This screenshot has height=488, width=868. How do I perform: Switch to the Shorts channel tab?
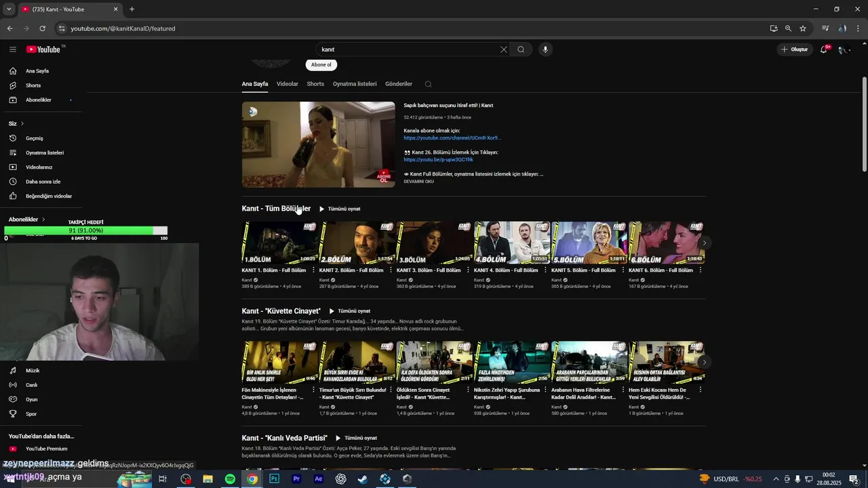[x=315, y=84]
